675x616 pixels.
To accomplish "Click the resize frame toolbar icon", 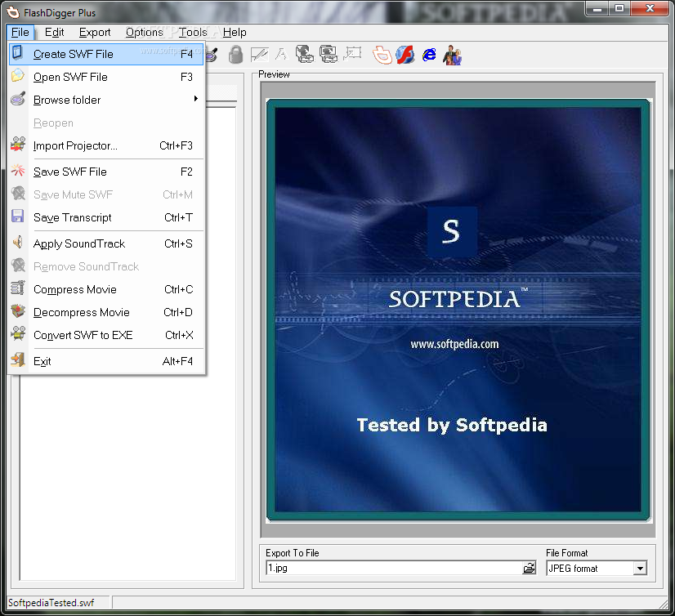I will coord(352,54).
